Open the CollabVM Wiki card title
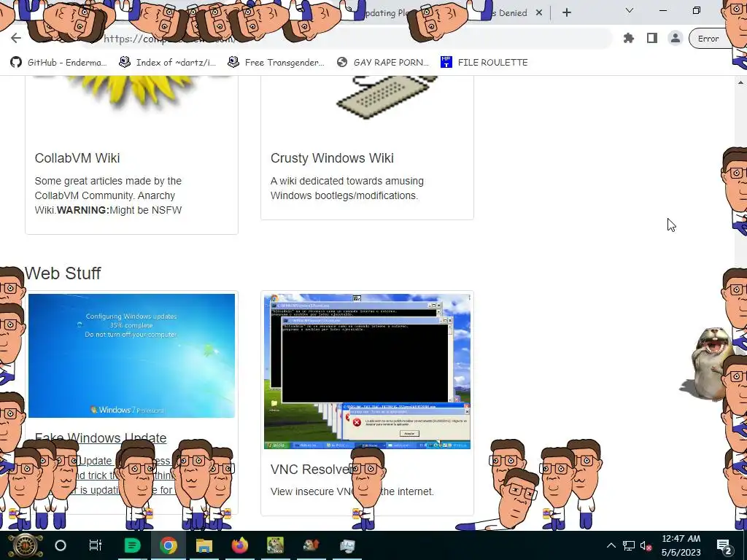747x560 pixels. pos(77,158)
